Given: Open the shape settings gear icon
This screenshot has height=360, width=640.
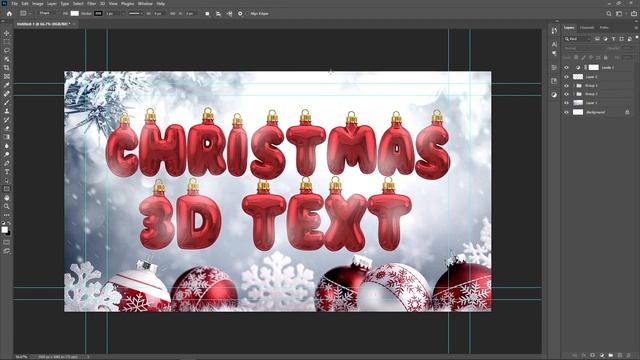Looking at the screenshot, I should click(240, 13).
